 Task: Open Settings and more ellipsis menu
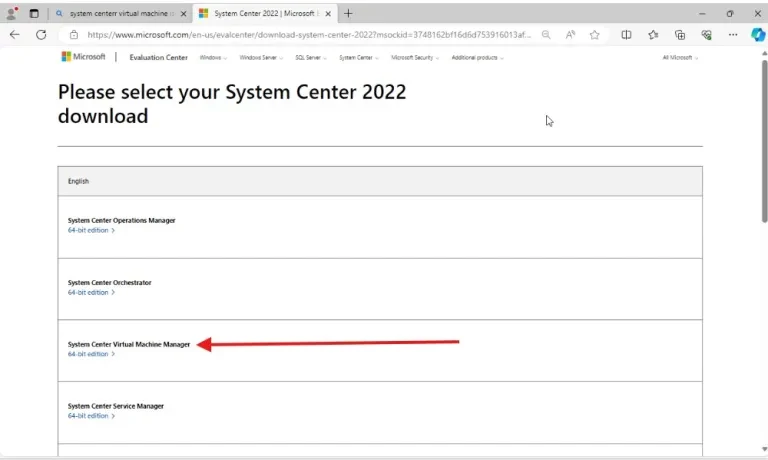click(733, 35)
